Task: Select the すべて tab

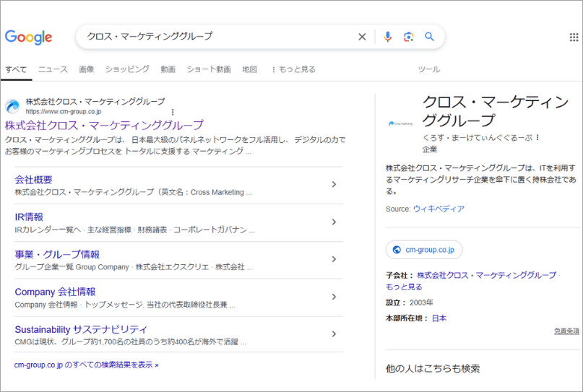Action: click(16, 69)
